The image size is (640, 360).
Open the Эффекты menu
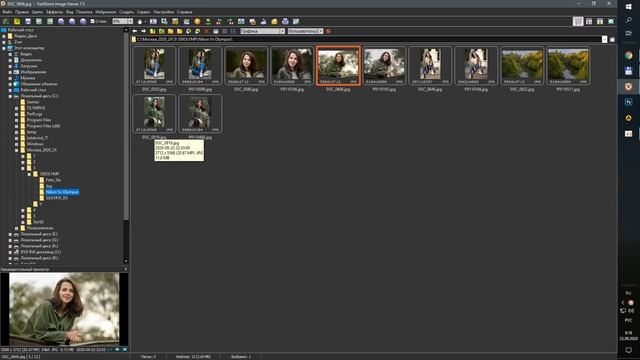click(54, 12)
